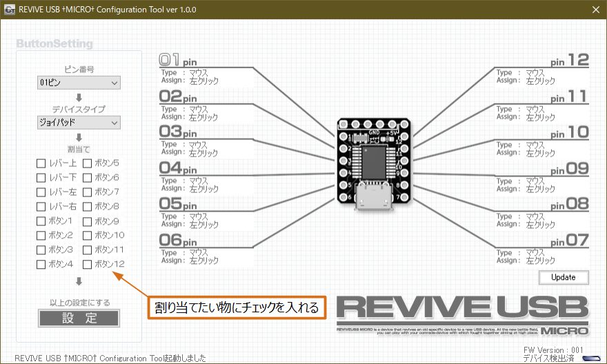Select the 02 pin label

178,97
